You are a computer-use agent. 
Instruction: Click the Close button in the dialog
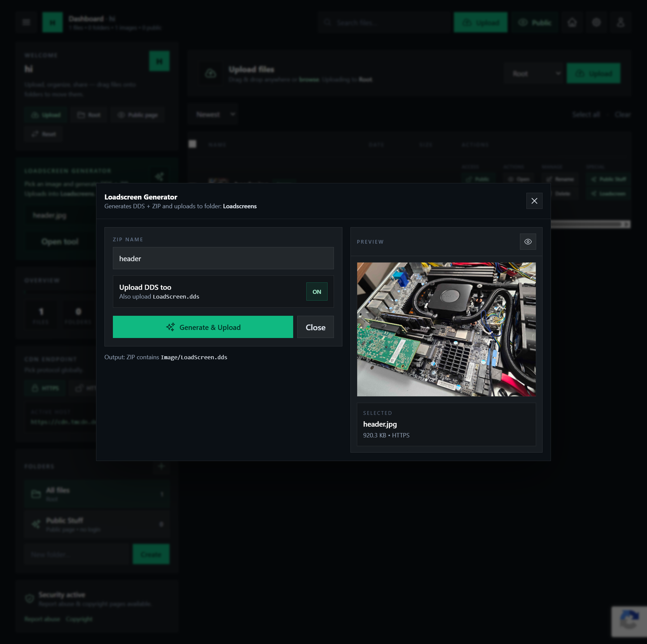[315, 327]
